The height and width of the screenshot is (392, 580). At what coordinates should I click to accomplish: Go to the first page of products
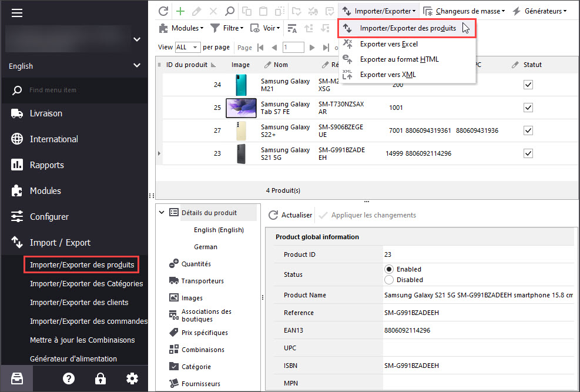pos(260,48)
